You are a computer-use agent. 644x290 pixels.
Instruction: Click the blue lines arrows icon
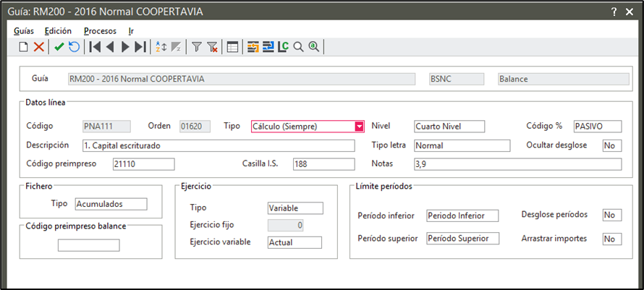tap(268, 47)
